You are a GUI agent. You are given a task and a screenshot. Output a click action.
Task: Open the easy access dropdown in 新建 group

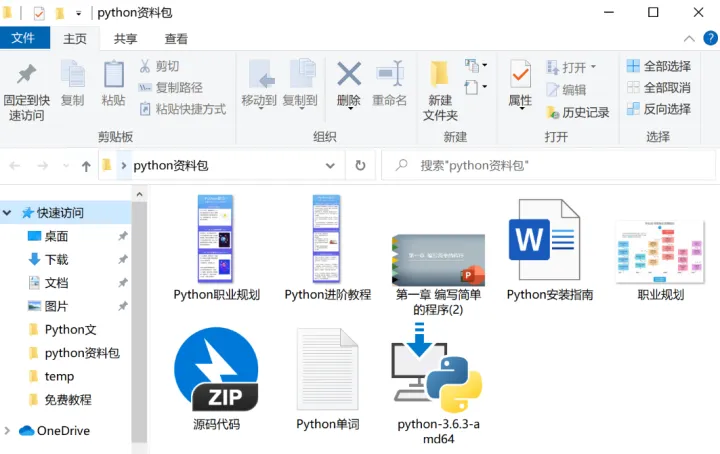pos(476,87)
